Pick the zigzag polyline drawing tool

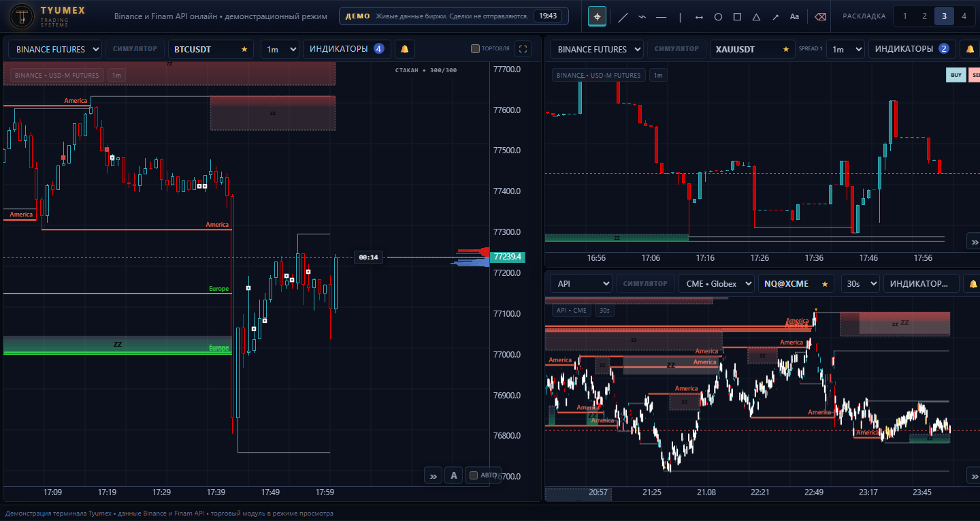click(642, 17)
